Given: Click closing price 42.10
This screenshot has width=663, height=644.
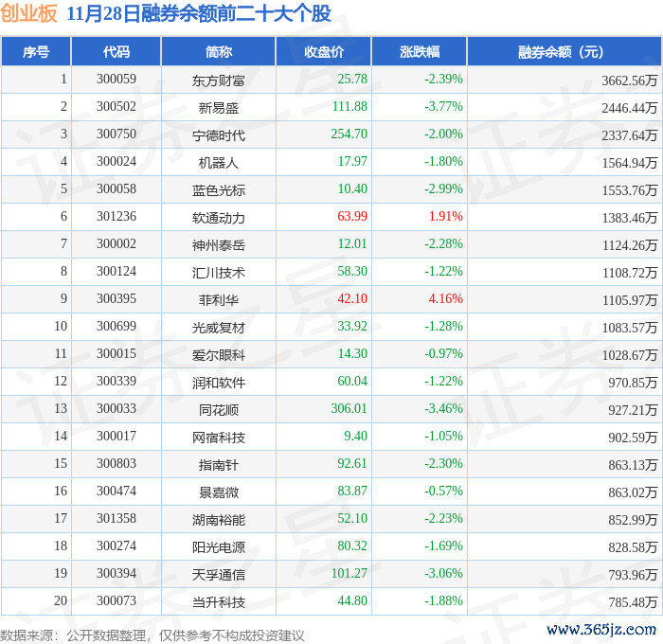Looking at the screenshot, I should point(352,298).
